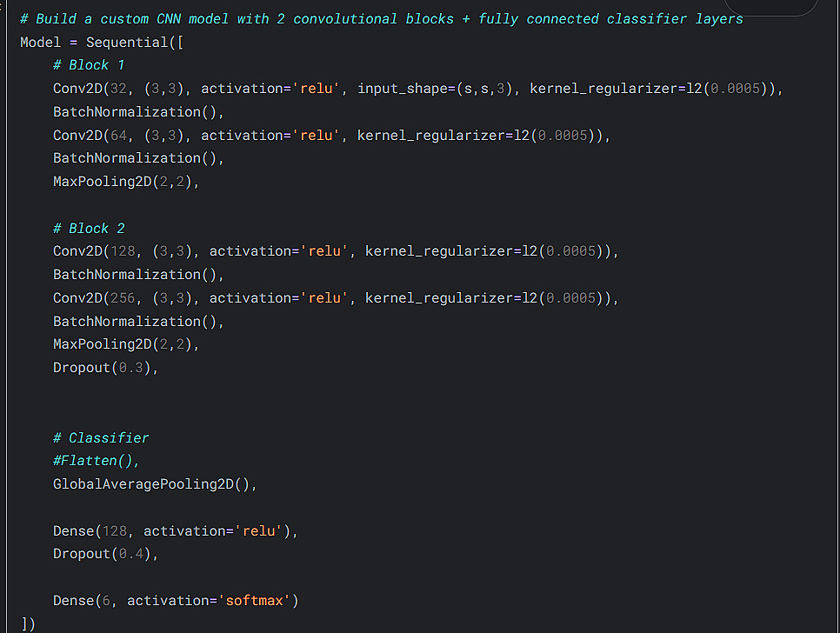Place cursor on the Model variable name
Screen dimensions: 840x633
(x=41, y=43)
